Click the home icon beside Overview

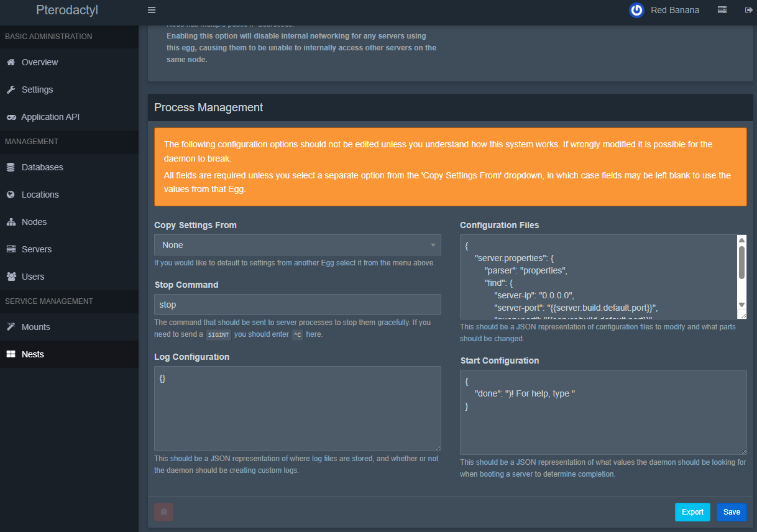point(11,62)
